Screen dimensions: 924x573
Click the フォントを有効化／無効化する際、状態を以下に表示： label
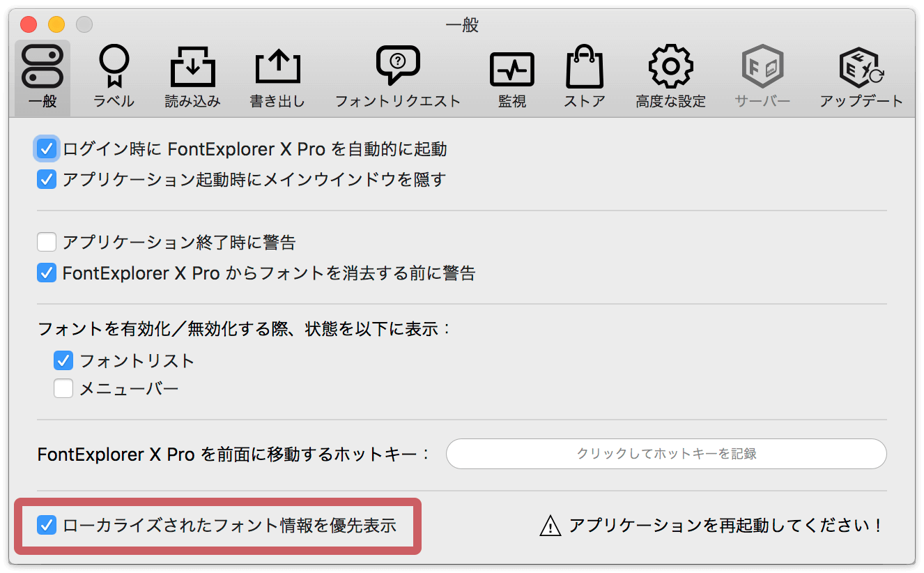[245, 328]
